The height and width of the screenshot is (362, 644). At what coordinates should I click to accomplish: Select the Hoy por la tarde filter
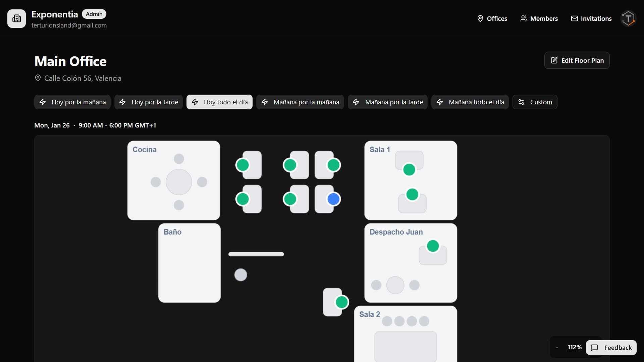149,102
